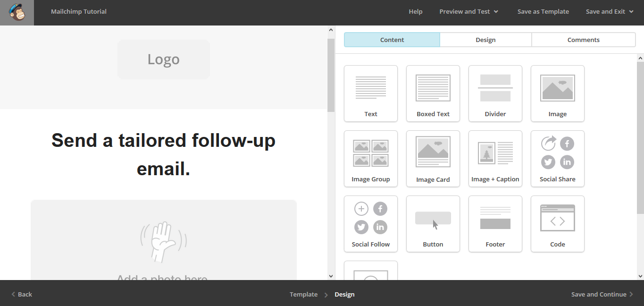This screenshot has width=644, height=306.
Task: Click the Template breadcrumb step
Action: [303, 294]
